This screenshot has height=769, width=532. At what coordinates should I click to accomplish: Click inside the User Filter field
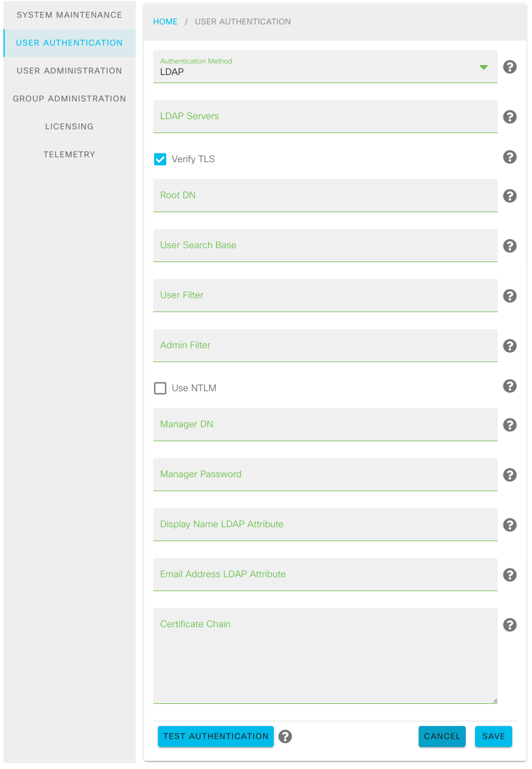coord(325,295)
